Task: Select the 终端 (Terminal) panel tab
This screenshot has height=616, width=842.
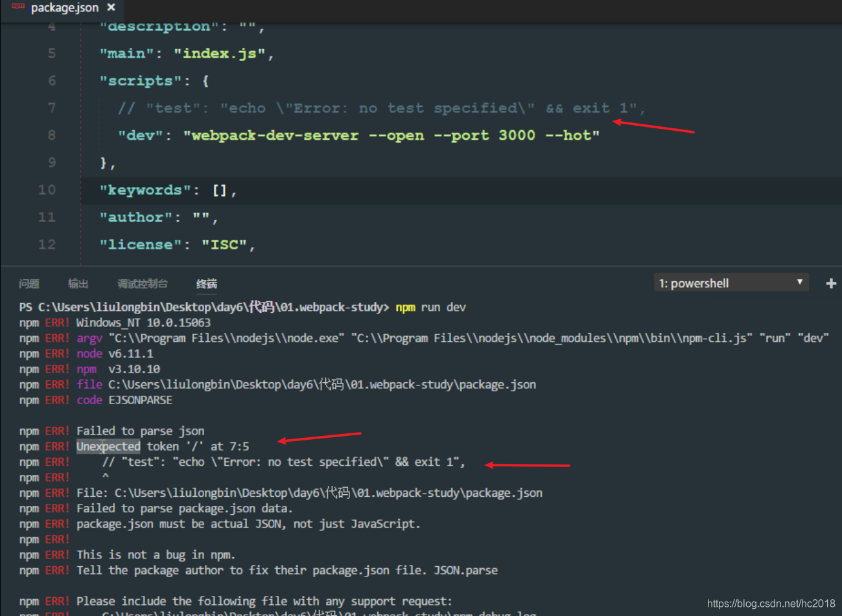Action: pyautogui.click(x=207, y=284)
